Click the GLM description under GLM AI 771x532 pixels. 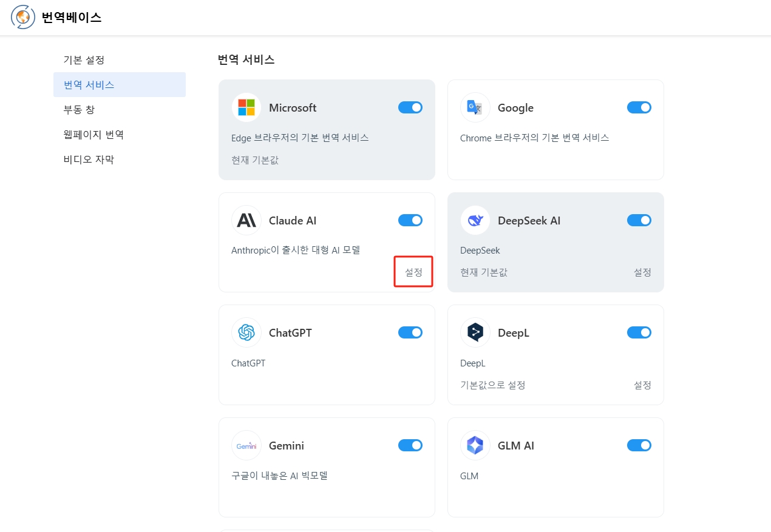point(469,476)
